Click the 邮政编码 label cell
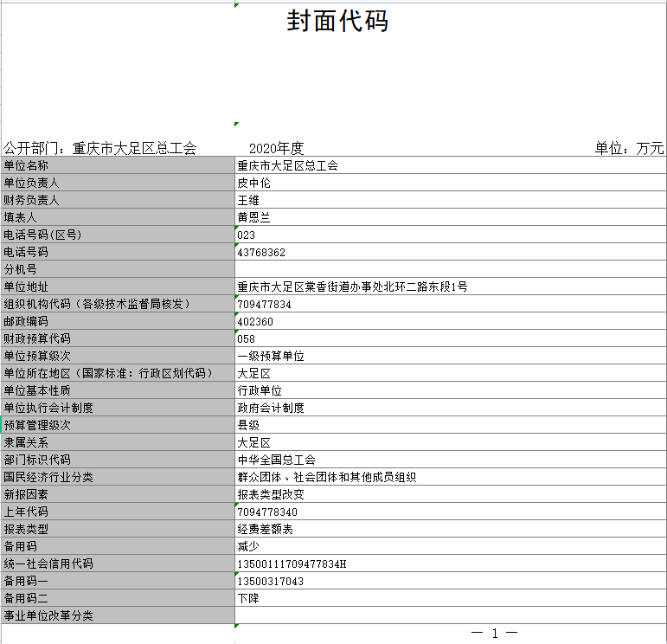This screenshot has width=667, height=644. click(x=118, y=321)
